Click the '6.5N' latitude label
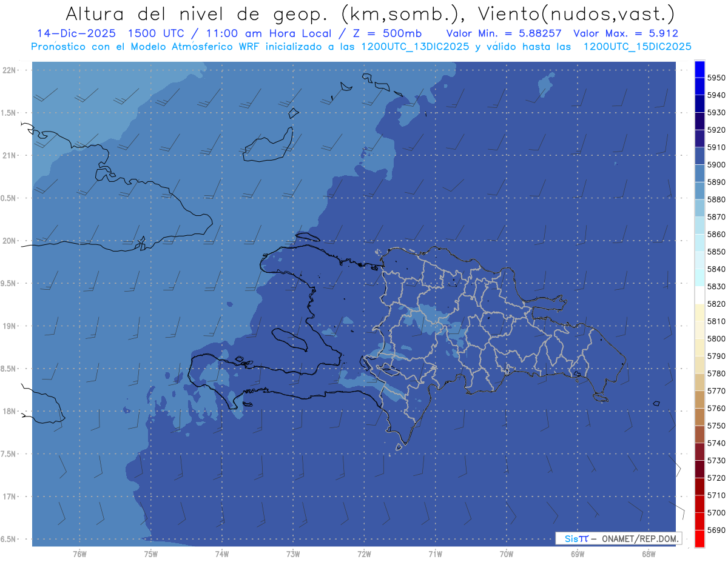 tap(9, 539)
